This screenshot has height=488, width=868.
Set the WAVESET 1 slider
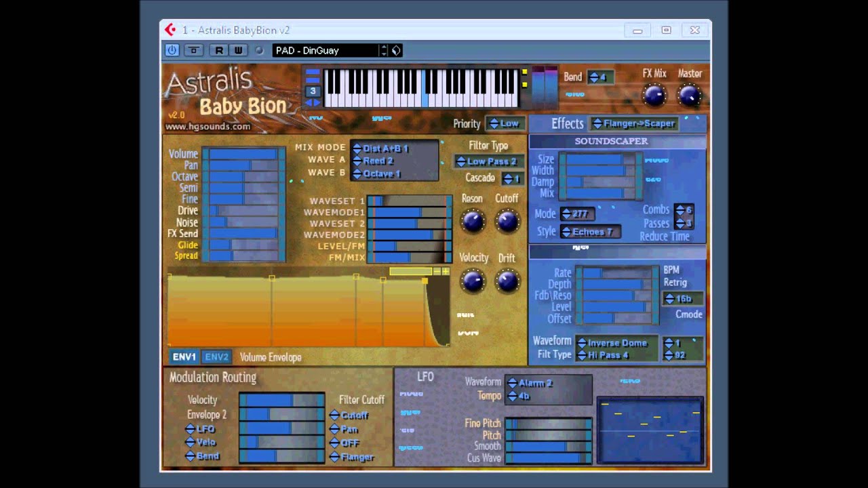coord(410,201)
